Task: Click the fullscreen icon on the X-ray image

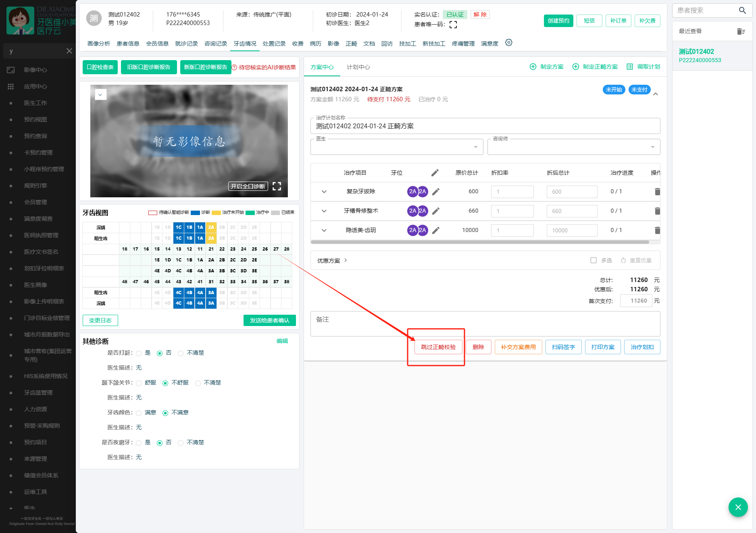Action: [x=277, y=186]
